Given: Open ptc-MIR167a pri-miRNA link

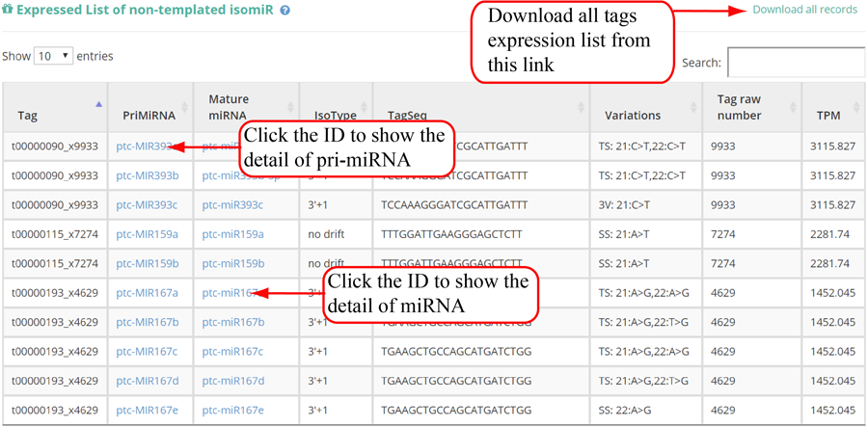Looking at the screenshot, I should tap(147, 293).
